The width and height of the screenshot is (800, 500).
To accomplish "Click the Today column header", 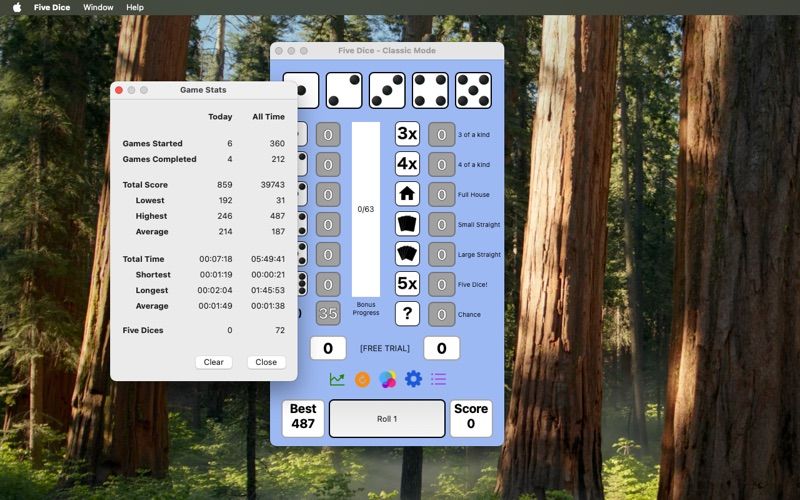I will pyautogui.click(x=220, y=117).
